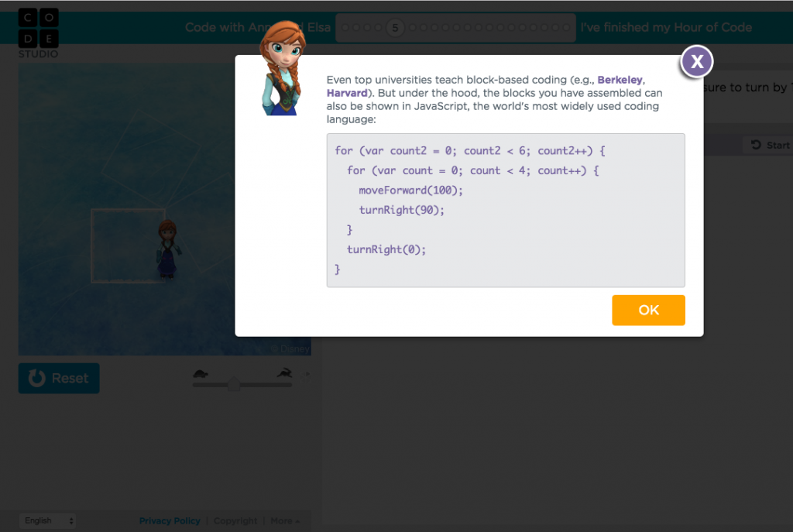
Task: Click the rabbit fast-speed icon
Action: [285, 373]
